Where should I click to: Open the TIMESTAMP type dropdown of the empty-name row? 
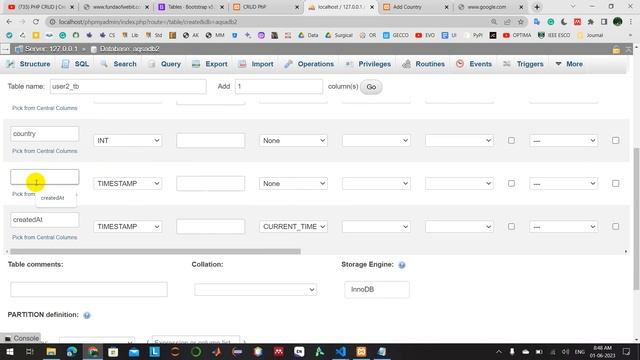coord(128,184)
